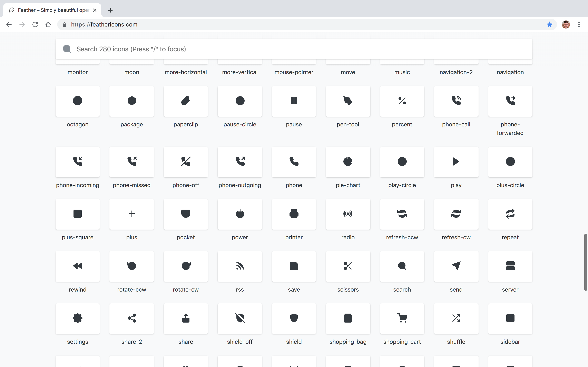The image size is (588, 367).
Task: Switch to the Feather browser tab
Action: [49, 10]
